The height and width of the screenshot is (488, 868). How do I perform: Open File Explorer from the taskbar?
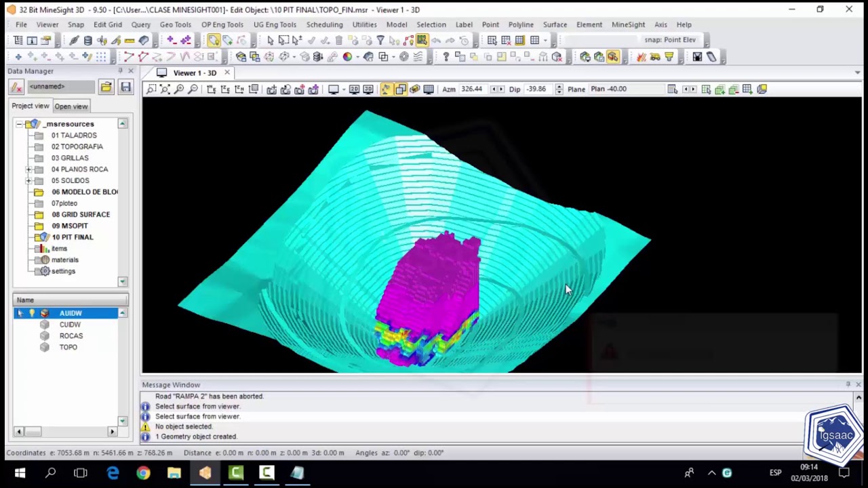pos(174,473)
